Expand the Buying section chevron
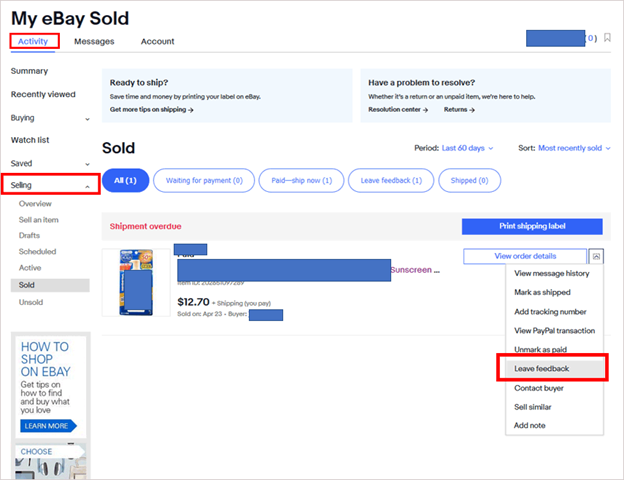This screenshot has width=624, height=480. [87, 119]
